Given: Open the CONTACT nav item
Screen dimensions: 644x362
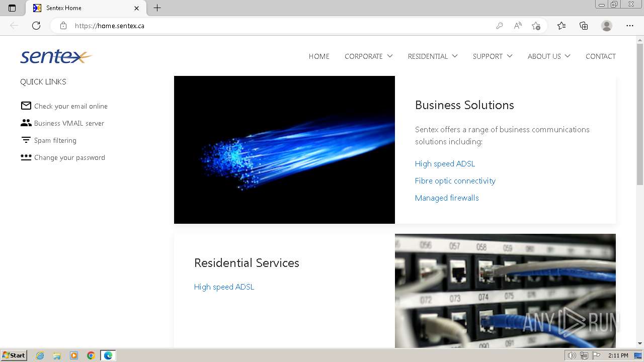Looking at the screenshot, I should point(601,56).
